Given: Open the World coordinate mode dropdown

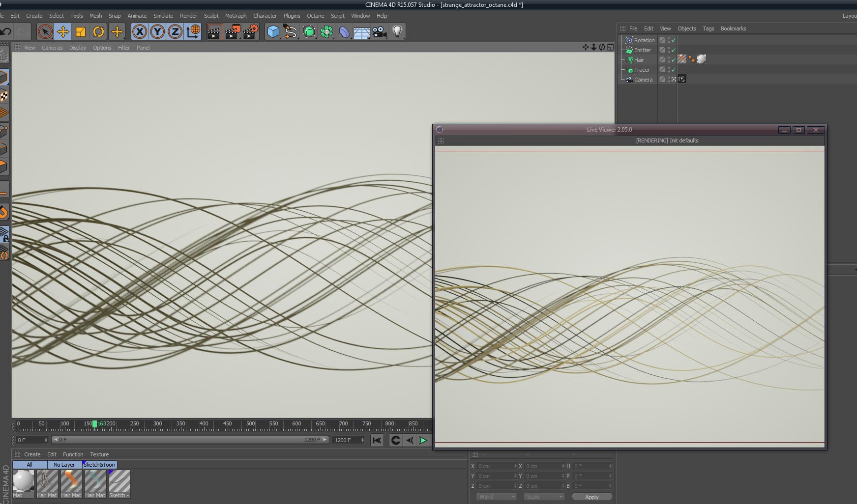Looking at the screenshot, I should coord(497,497).
